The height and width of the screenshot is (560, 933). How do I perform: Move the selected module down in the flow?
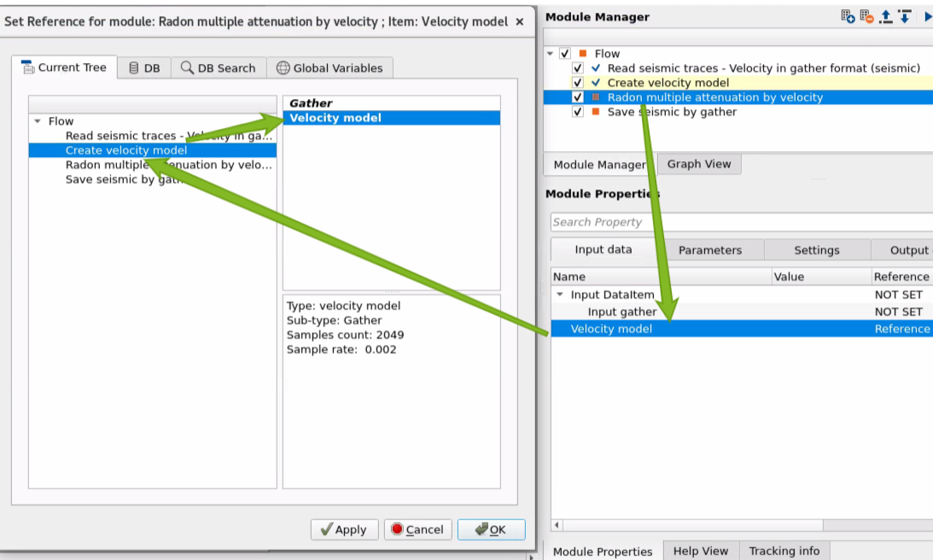pos(905,15)
